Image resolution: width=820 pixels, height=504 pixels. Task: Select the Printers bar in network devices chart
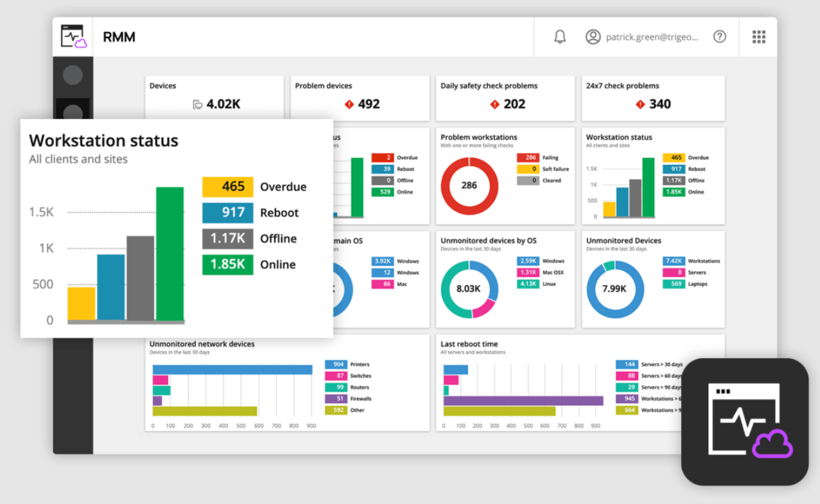coord(232,370)
